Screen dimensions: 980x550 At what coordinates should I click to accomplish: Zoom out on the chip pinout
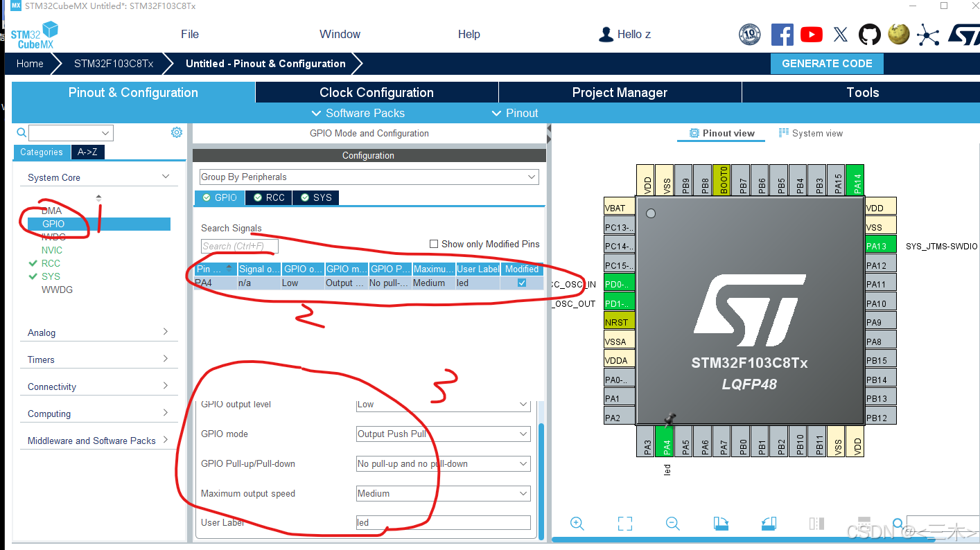pos(672,524)
